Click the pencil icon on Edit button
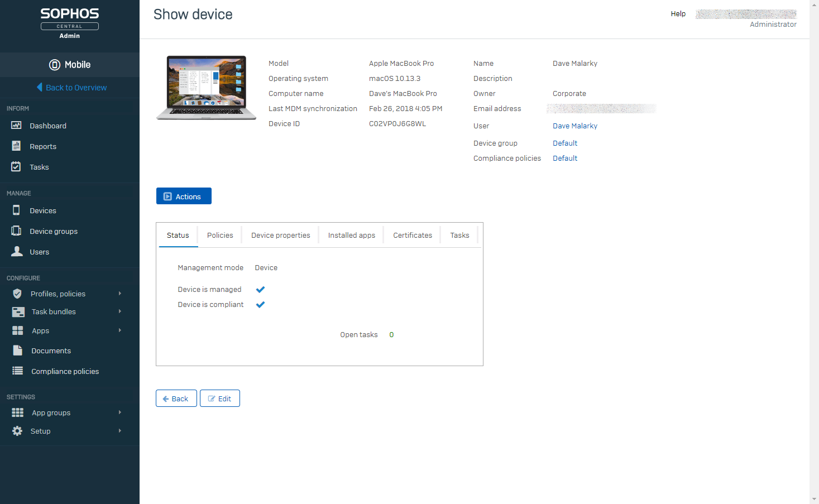The width and height of the screenshot is (819, 504). [x=212, y=399]
